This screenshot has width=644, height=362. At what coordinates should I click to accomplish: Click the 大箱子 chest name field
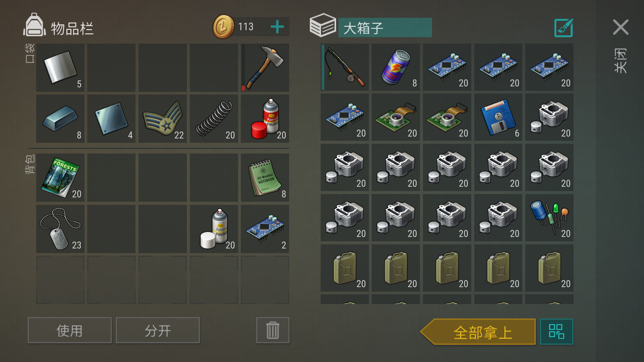(x=385, y=28)
